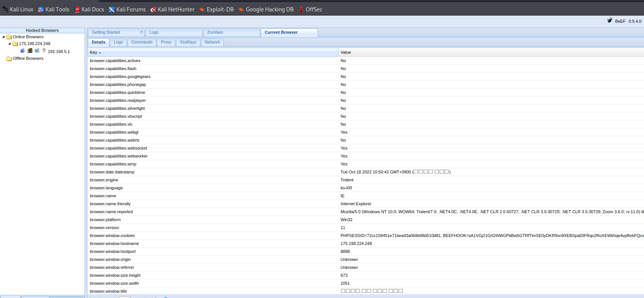Collapse the Online Browsers tree node

pos(3,37)
